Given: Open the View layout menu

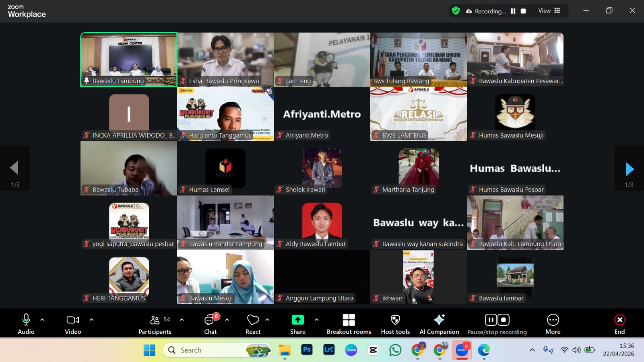Looking at the screenshot, I should tap(549, 11).
